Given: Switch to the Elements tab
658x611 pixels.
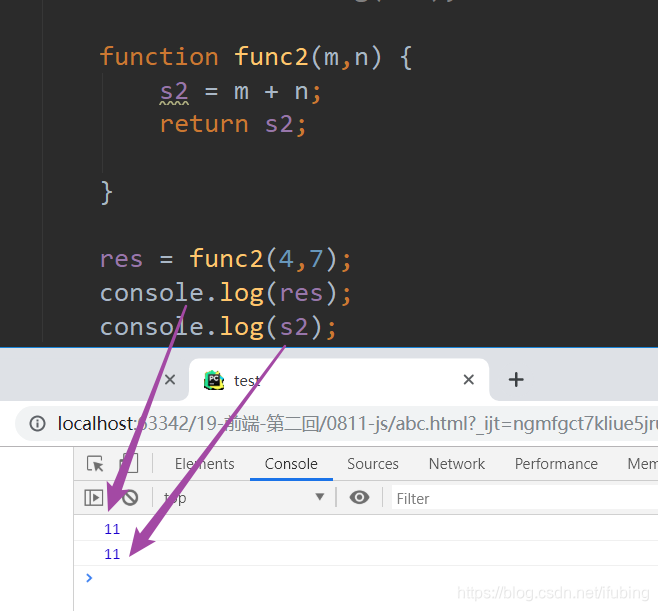Looking at the screenshot, I should (204, 464).
